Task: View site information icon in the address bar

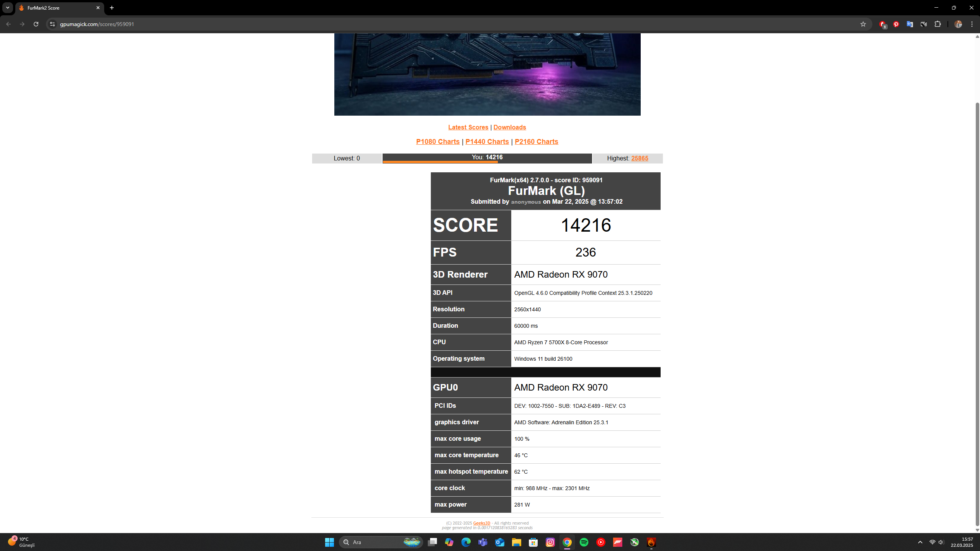Action: click(52, 24)
